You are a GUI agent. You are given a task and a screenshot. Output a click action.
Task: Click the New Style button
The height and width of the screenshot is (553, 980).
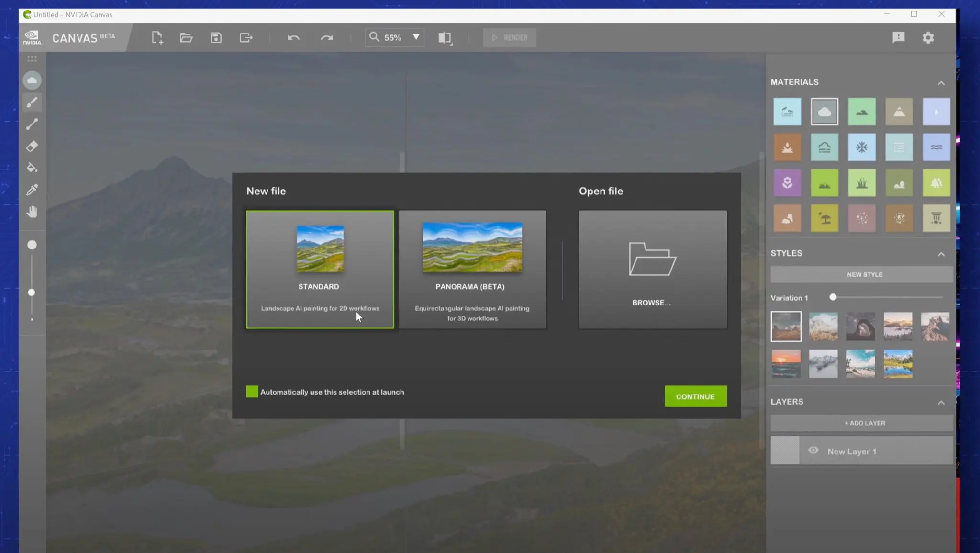point(861,274)
